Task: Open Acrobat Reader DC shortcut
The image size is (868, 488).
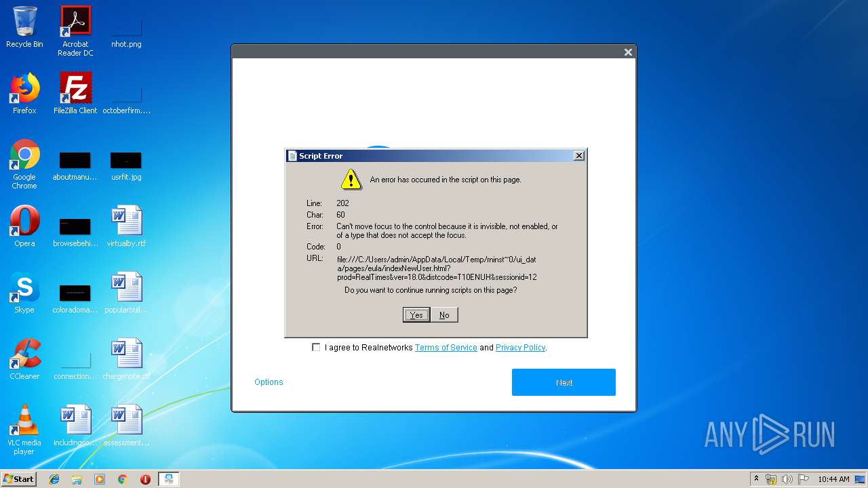Action: point(75,30)
